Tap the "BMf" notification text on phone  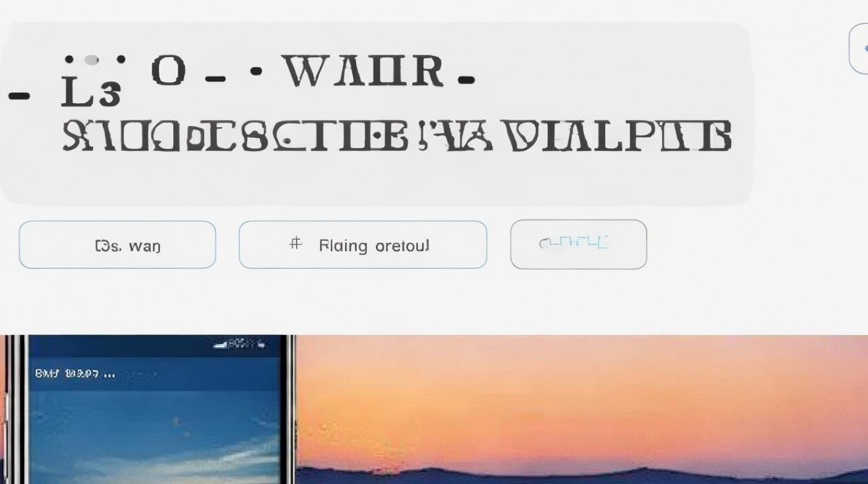point(47,373)
